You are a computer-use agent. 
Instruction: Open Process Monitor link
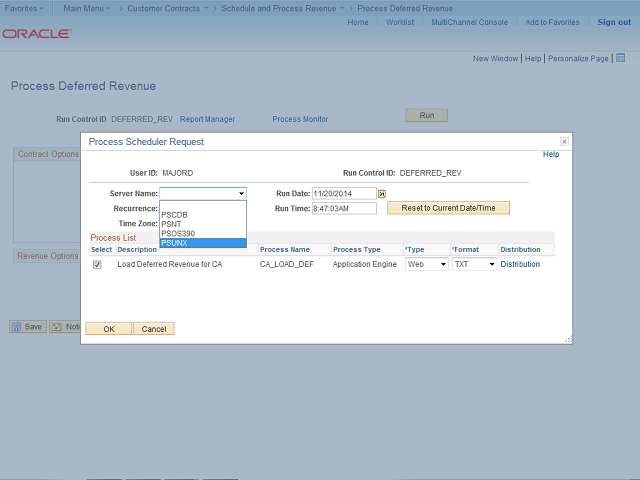coord(300,119)
